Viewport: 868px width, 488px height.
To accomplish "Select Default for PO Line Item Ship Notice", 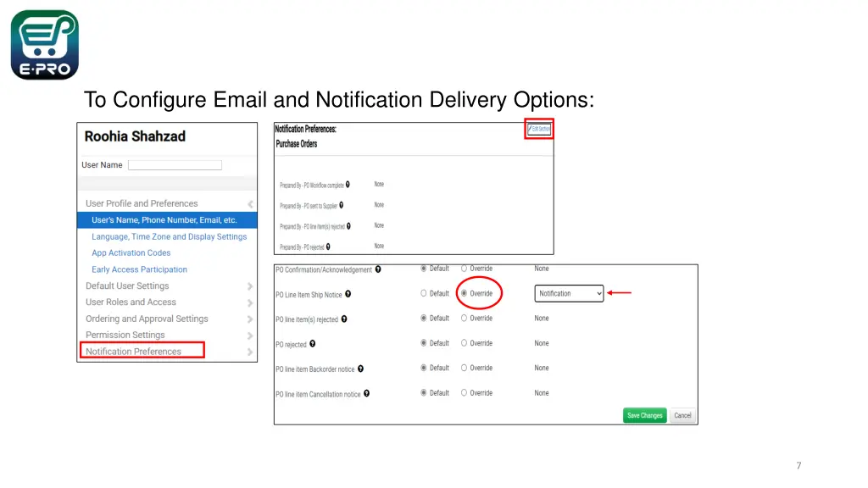I will [x=424, y=293].
